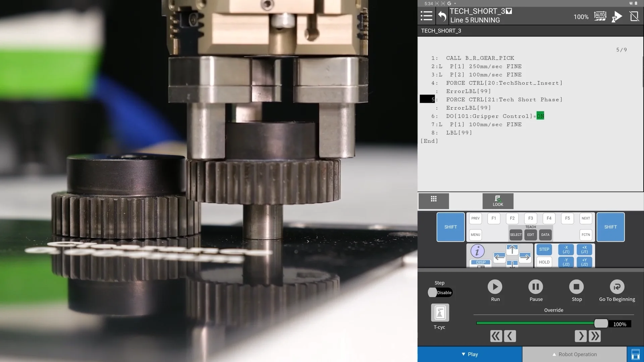Open the hamburger main menu

426,16
